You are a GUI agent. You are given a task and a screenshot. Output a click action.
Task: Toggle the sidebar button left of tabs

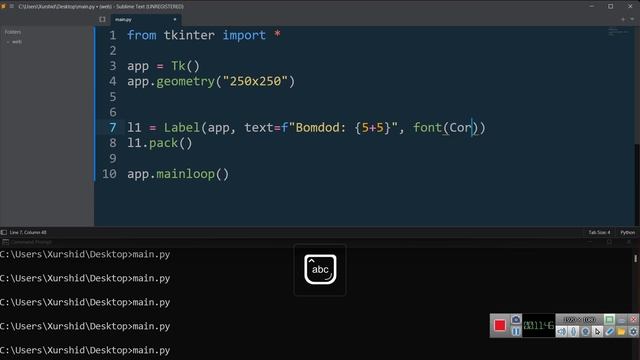point(102,19)
